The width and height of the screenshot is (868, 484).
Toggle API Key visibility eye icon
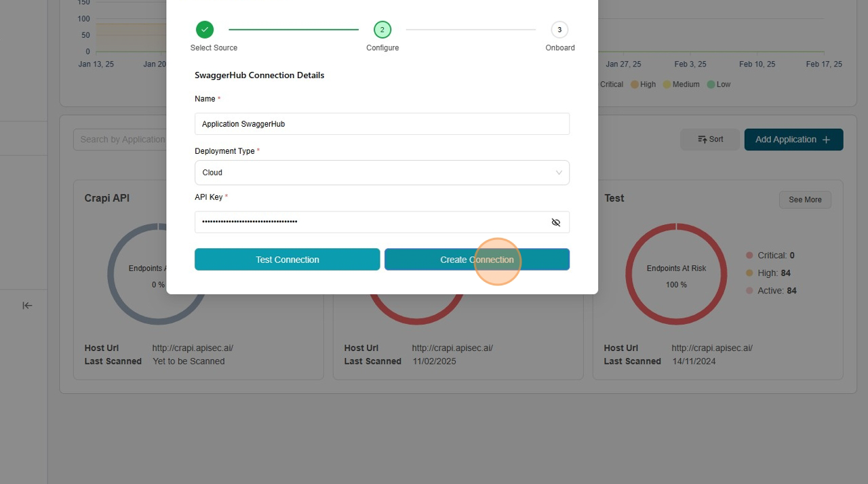click(x=556, y=222)
